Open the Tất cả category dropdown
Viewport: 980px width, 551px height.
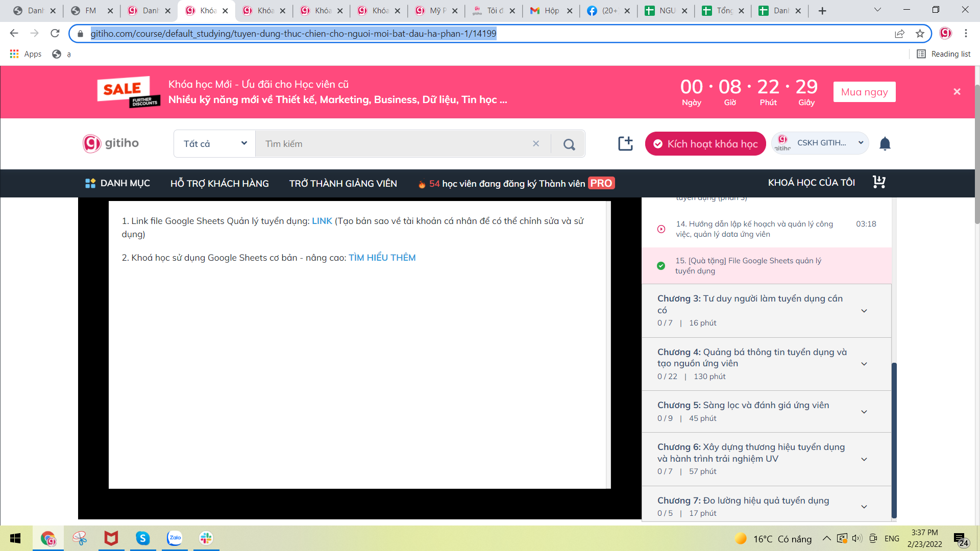[x=215, y=144]
